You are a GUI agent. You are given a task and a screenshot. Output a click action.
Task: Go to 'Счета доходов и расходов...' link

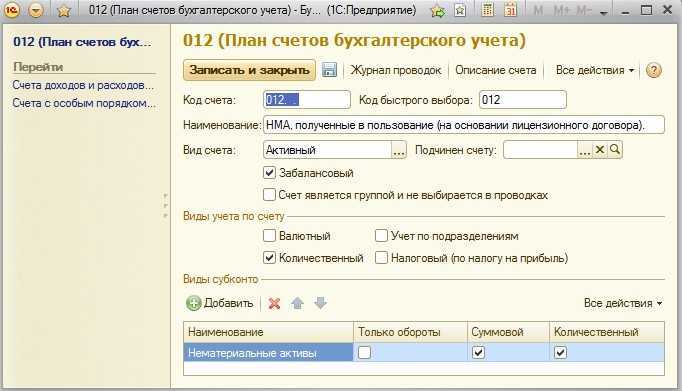[x=83, y=85]
